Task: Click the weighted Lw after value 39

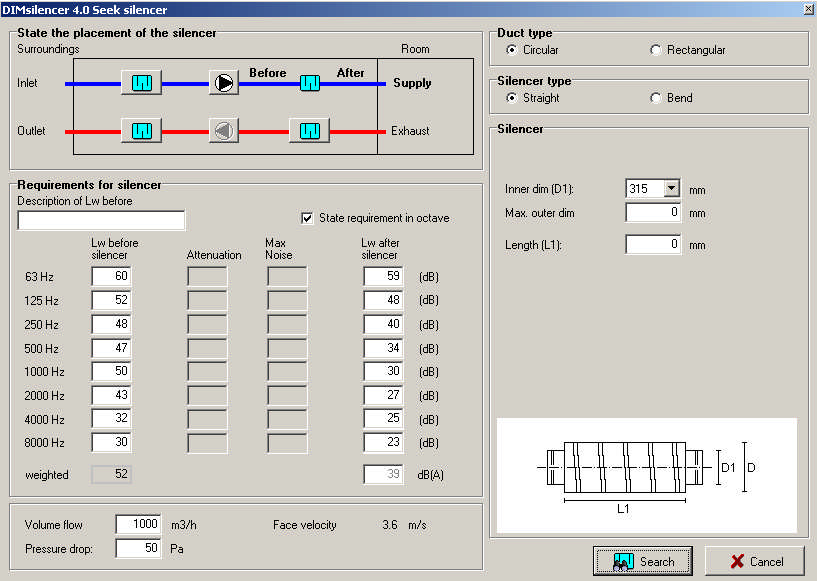Action: point(383,474)
